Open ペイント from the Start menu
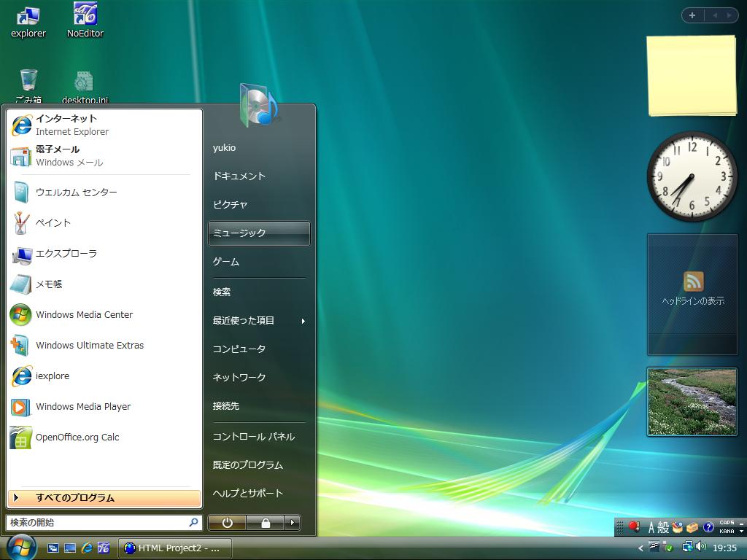 pos(53,223)
